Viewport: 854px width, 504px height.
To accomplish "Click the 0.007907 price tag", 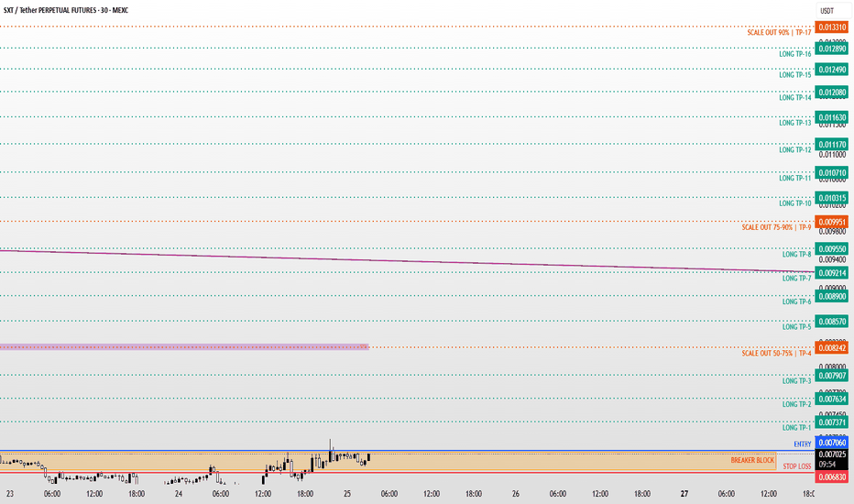I will 832,376.
